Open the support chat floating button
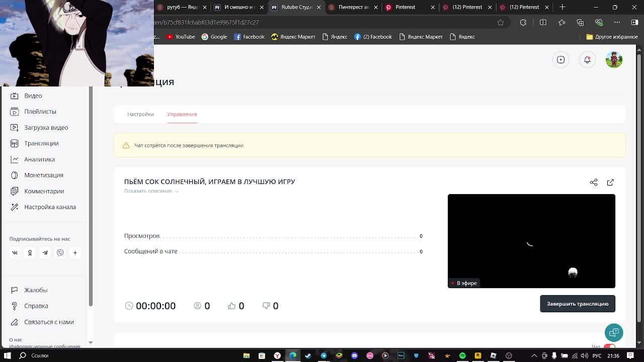 [614, 333]
